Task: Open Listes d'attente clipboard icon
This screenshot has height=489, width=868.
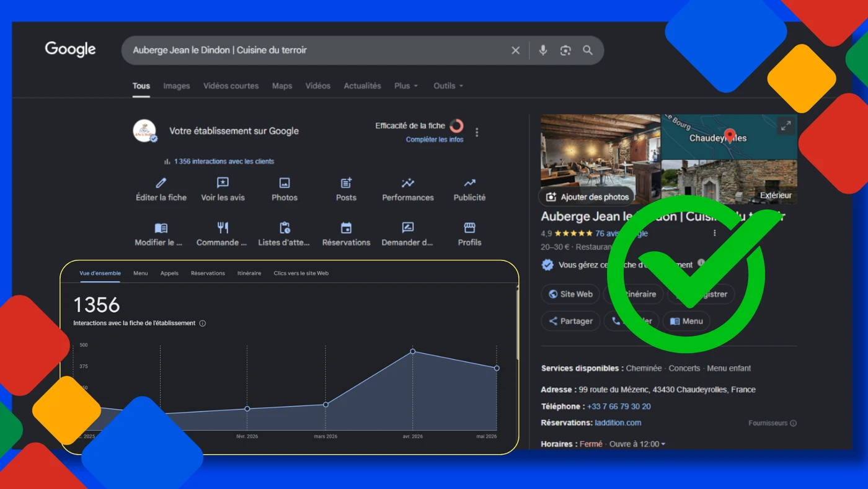Action: (x=285, y=228)
